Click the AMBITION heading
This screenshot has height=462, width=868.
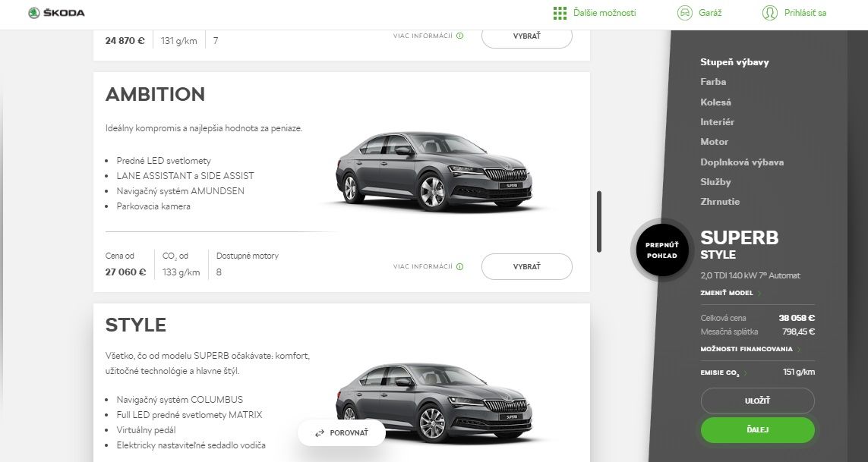pos(155,94)
